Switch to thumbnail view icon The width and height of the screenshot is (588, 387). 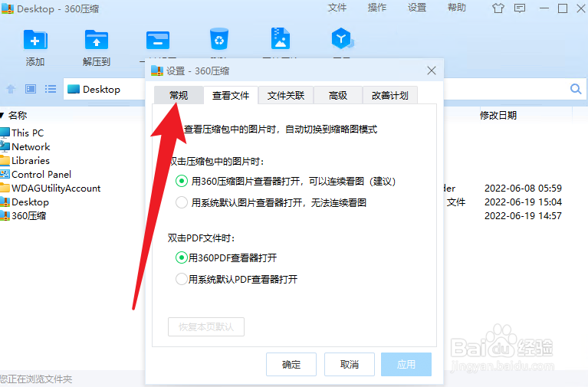point(31,89)
